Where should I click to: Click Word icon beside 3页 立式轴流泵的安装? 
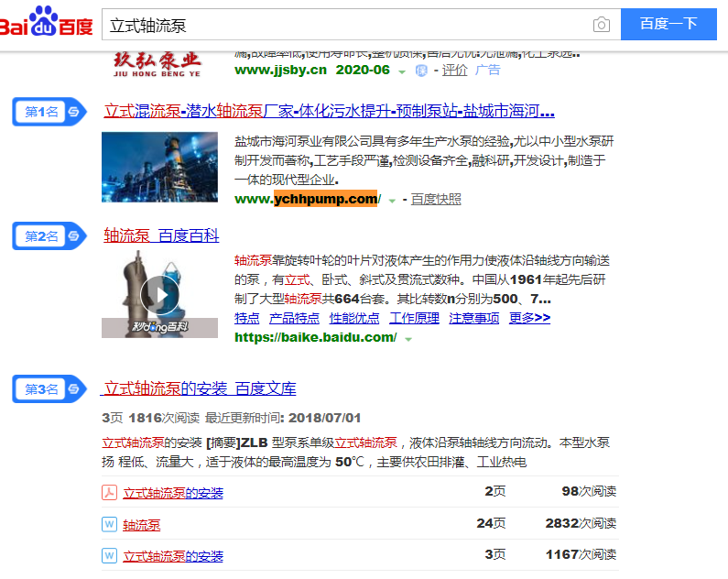(110, 555)
